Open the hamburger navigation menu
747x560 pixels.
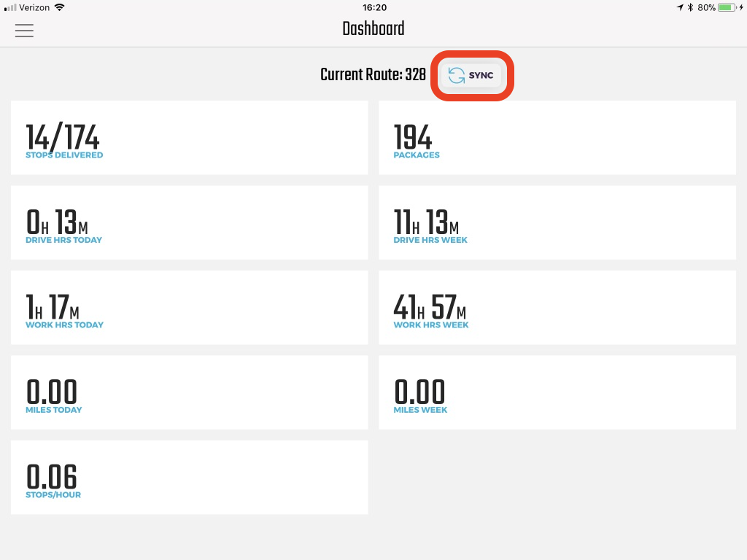pyautogui.click(x=24, y=31)
